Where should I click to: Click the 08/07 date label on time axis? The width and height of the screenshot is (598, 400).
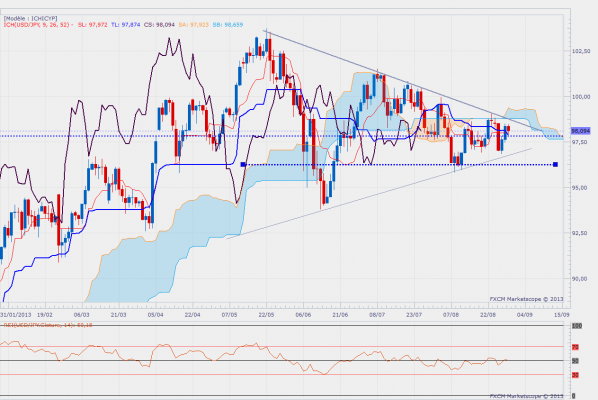377,315
